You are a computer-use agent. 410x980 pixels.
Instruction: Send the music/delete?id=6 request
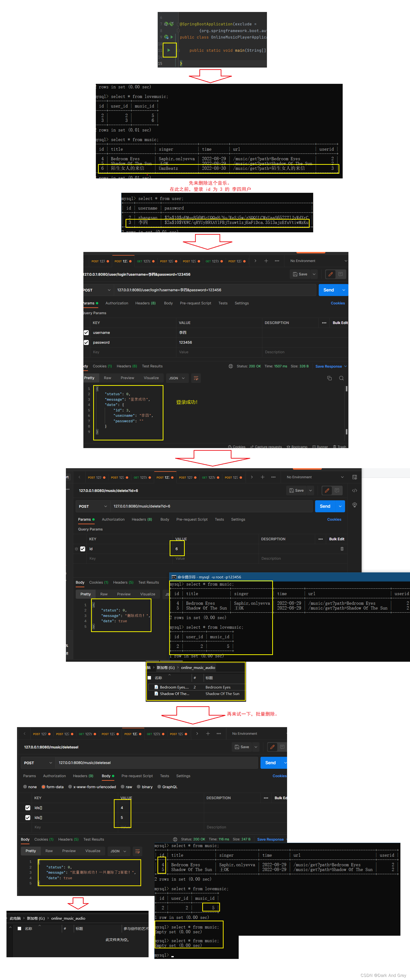(x=325, y=506)
